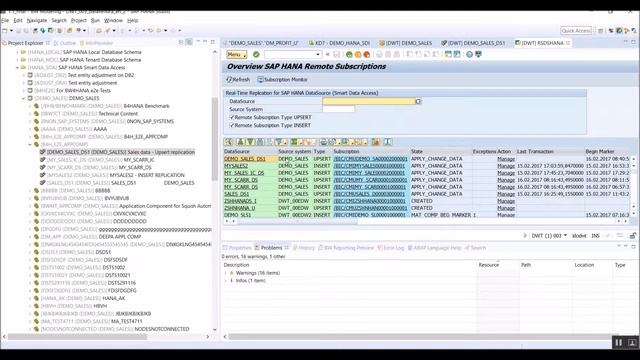Switch to the KD7 - DEMO_HANA_SDI editor tab
640x360 pixels.
point(339,43)
